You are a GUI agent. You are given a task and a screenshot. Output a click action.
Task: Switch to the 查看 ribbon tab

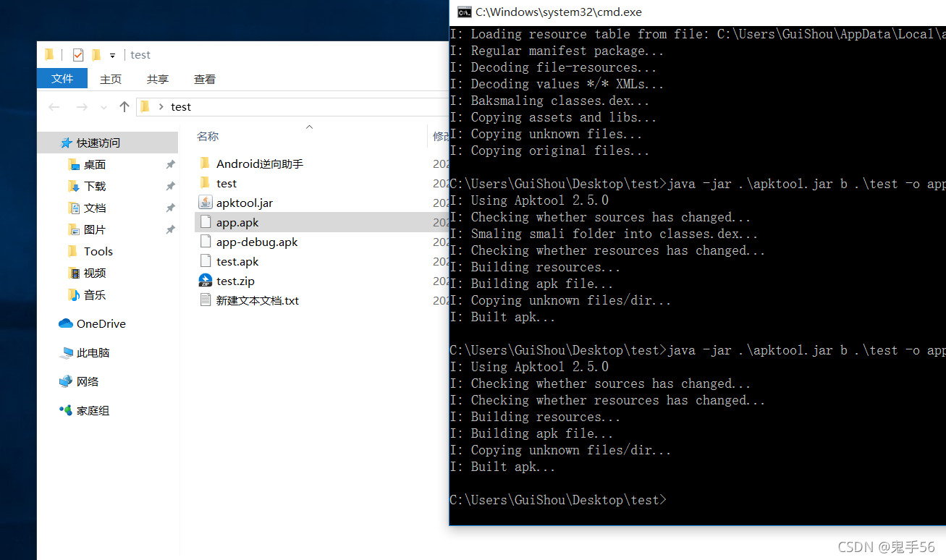coord(205,79)
